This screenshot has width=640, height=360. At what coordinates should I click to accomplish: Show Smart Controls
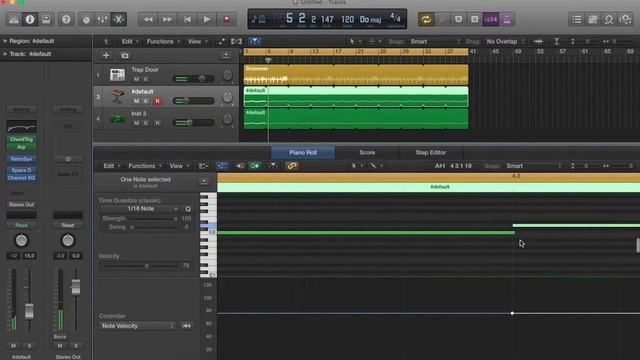tap(86, 19)
